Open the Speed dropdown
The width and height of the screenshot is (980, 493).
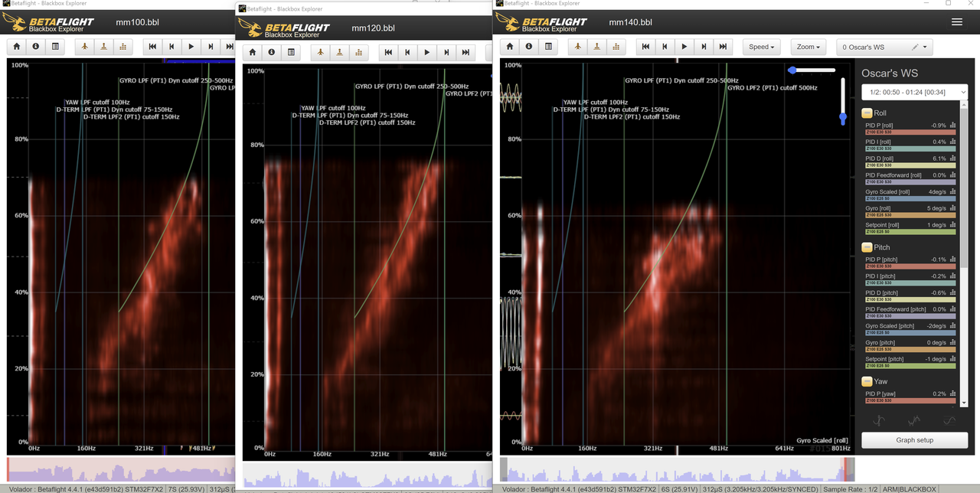pyautogui.click(x=761, y=47)
